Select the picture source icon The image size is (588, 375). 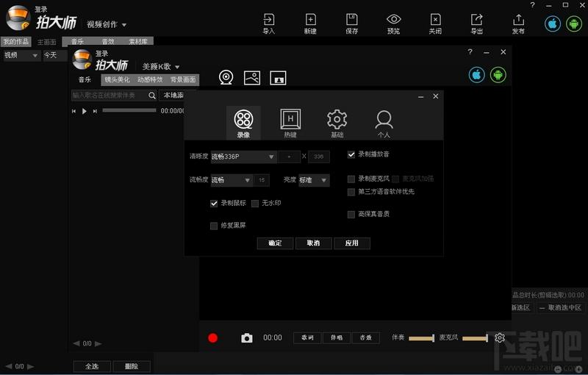pos(252,78)
